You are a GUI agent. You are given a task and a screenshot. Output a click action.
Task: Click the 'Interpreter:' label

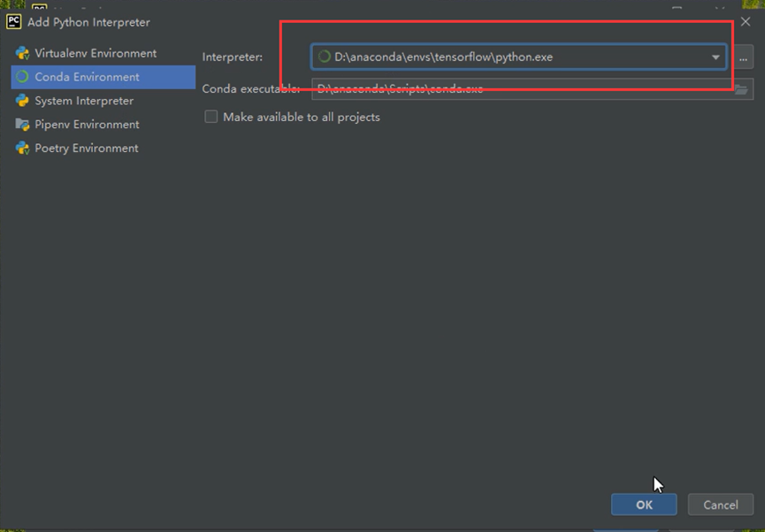click(x=233, y=57)
